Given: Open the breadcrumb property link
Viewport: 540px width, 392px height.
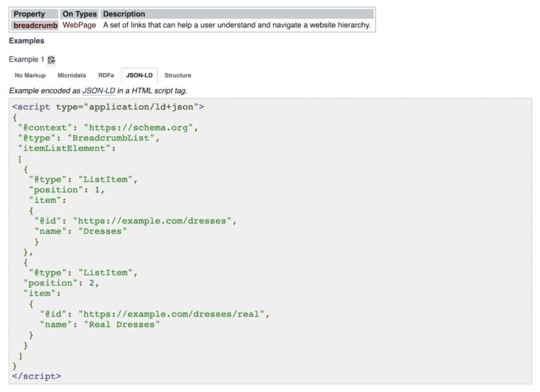Looking at the screenshot, I should [x=35, y=25].
